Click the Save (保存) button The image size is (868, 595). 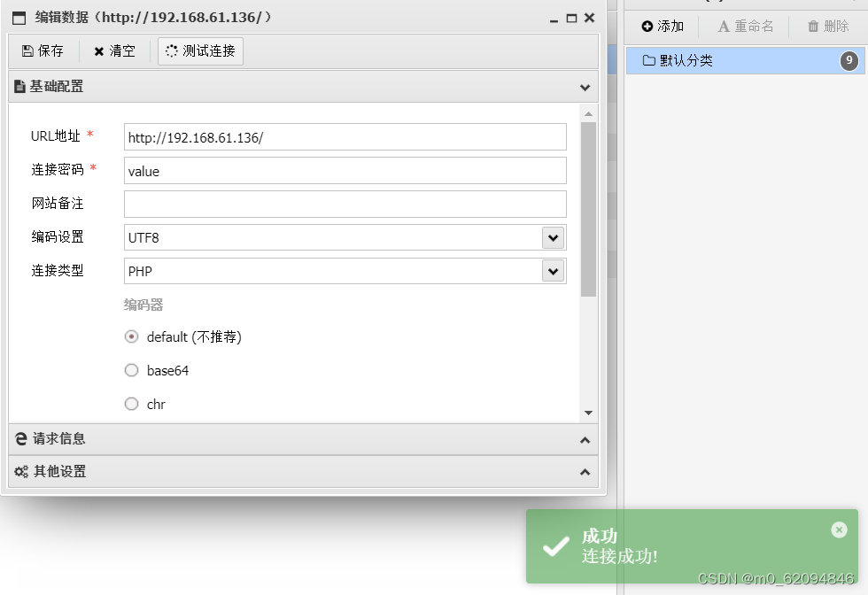(43, 51)
